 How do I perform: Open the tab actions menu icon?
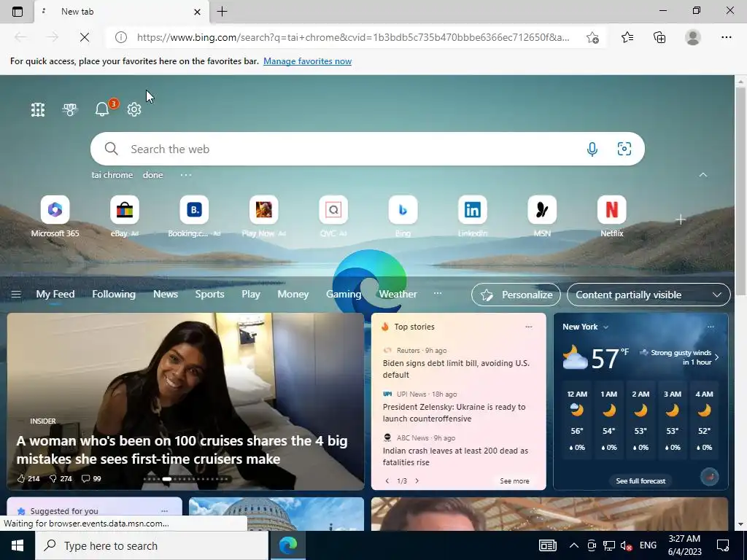point(18,12)
